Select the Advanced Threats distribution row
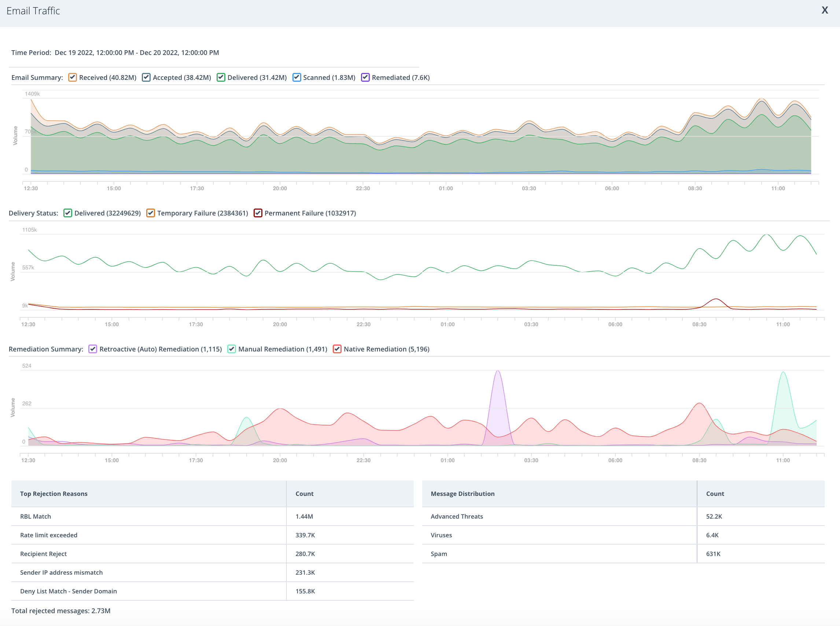This screenshot has width=840, height=626. (623, 516)
